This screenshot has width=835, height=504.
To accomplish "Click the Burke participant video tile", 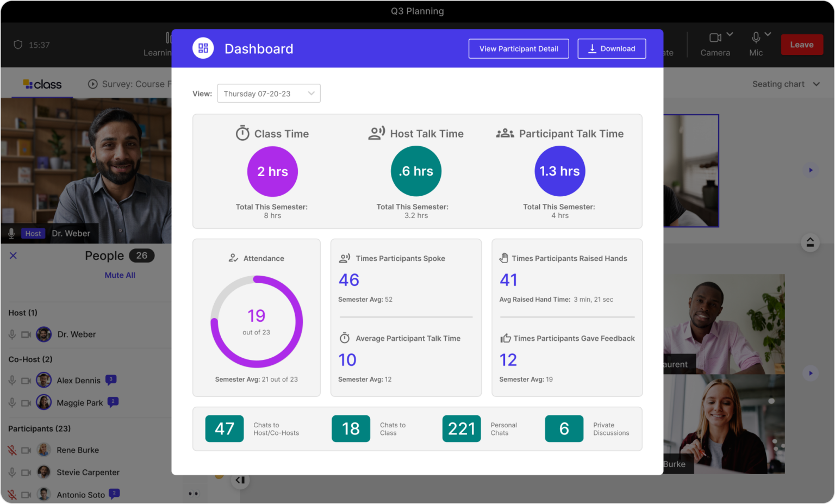I will point(724,424).
